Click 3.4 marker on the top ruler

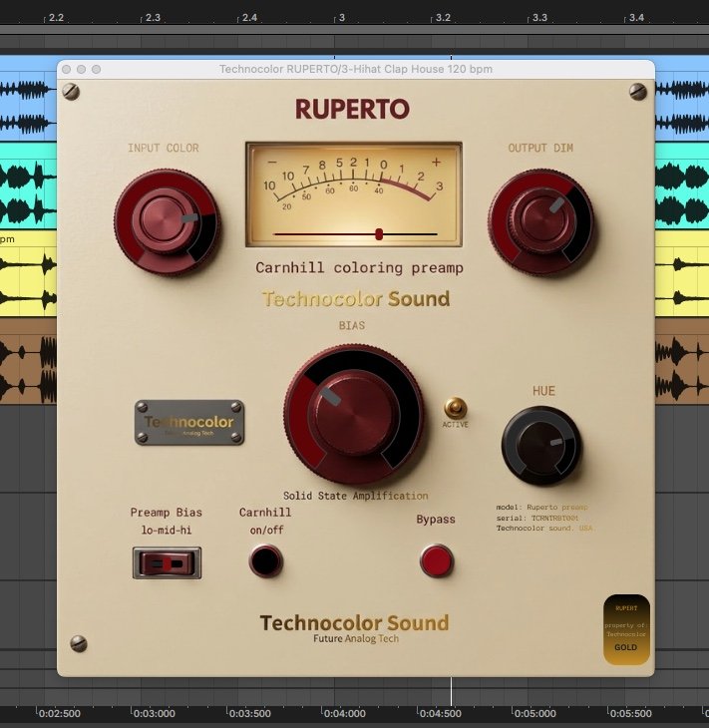[x=636, y=18]
